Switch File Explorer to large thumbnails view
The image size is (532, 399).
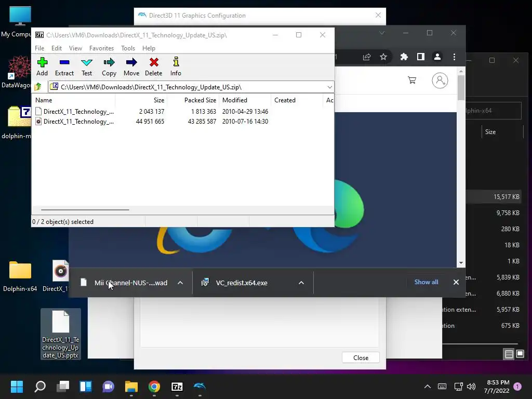click(520, 354)
